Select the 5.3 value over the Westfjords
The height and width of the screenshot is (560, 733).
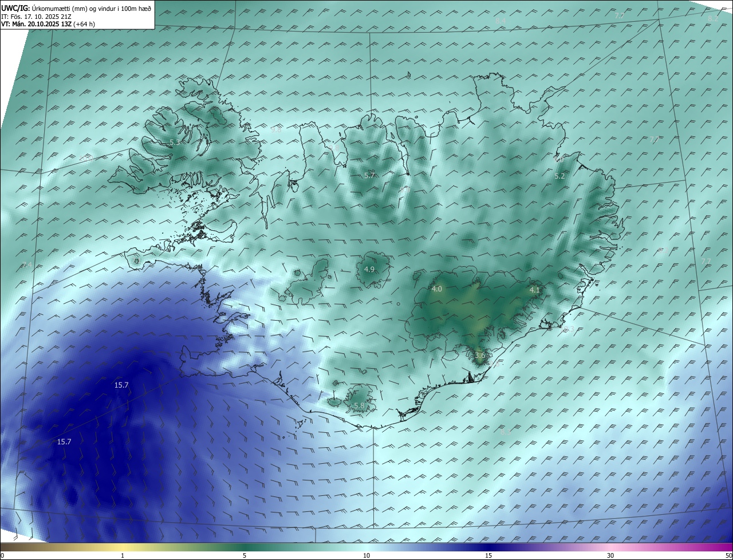(x=175, y=142)
